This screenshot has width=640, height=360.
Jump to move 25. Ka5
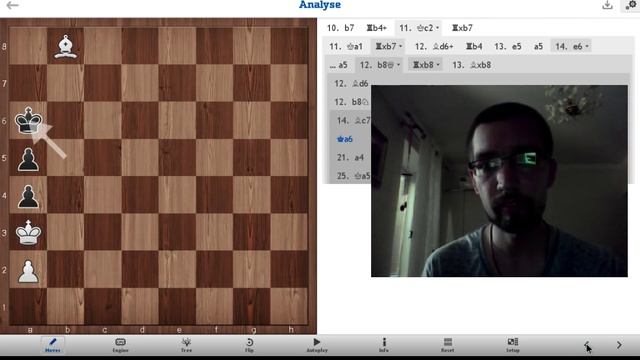[353, 176]
